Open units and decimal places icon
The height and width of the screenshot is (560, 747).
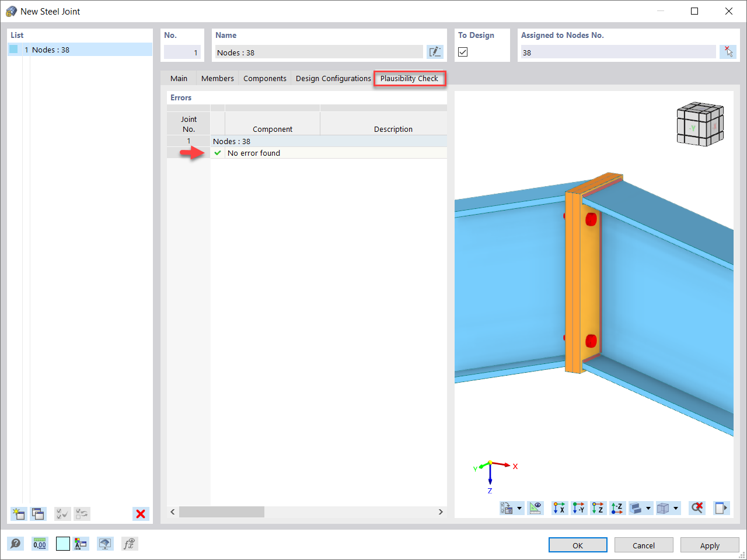click(40, 544)
